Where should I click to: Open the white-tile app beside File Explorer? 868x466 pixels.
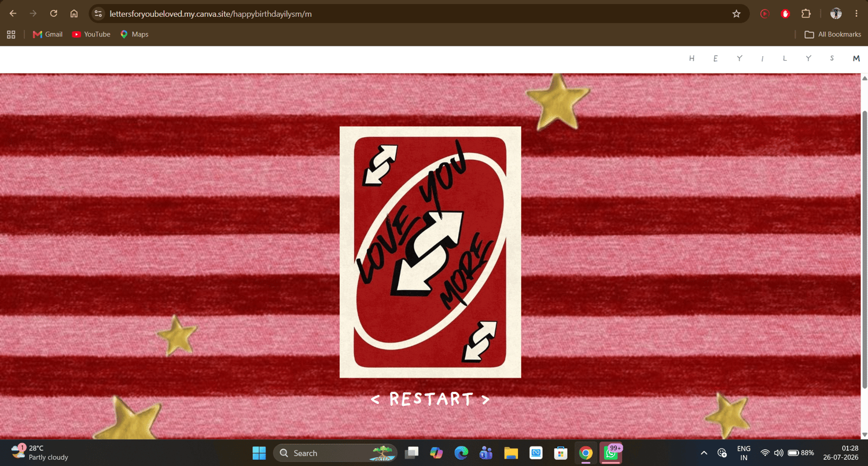[x=536, y=453]
